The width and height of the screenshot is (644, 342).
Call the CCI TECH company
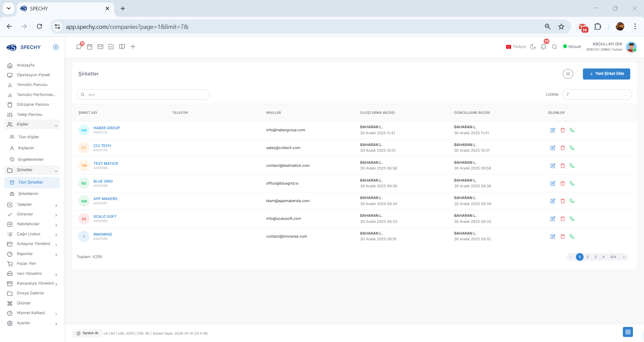pos(572,148)
